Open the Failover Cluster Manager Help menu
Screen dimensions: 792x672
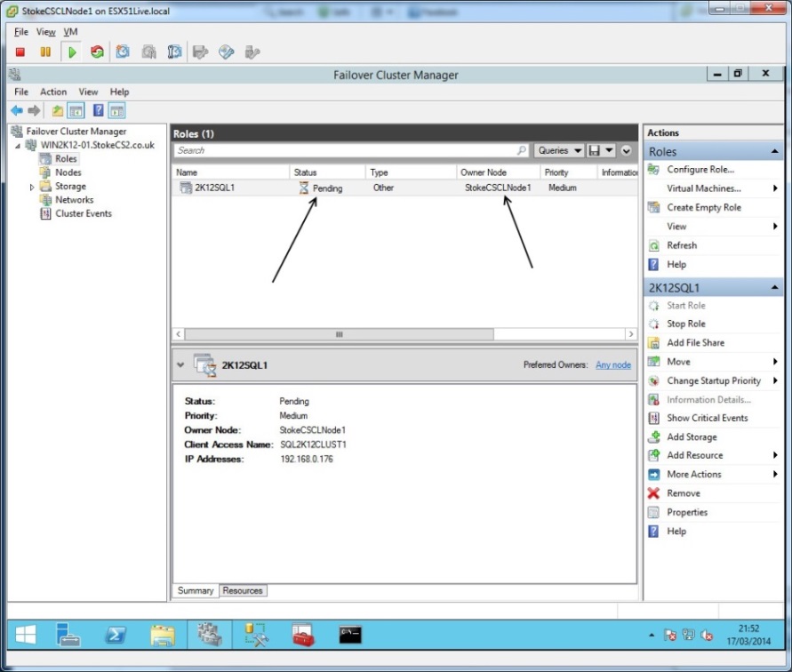coord(119,92)
